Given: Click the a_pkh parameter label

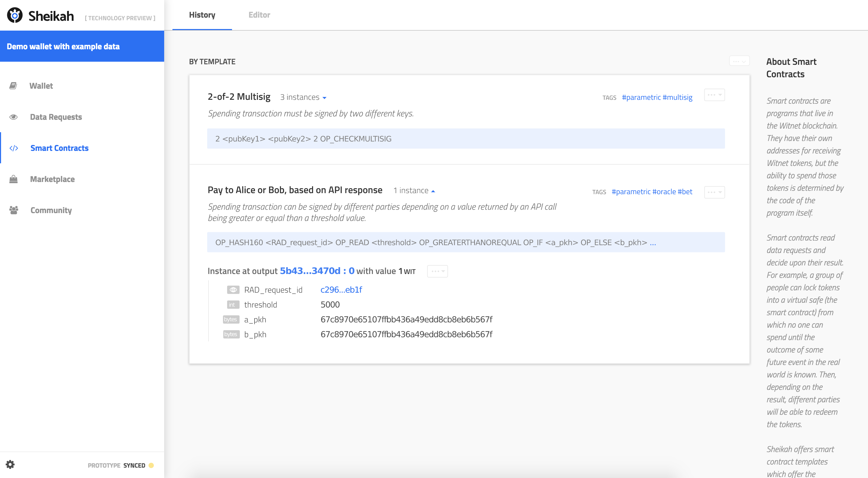Looking at the screenshot, I should [x=255, y=319].
